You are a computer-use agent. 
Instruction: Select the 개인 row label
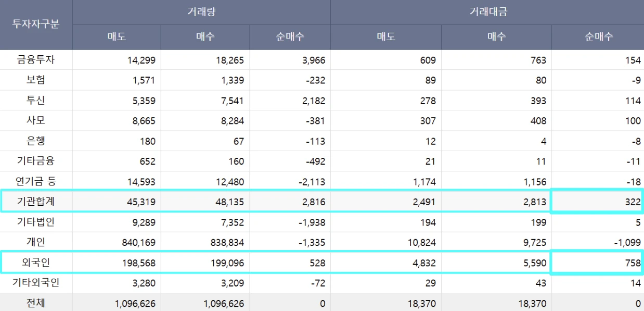pos(36,243)
